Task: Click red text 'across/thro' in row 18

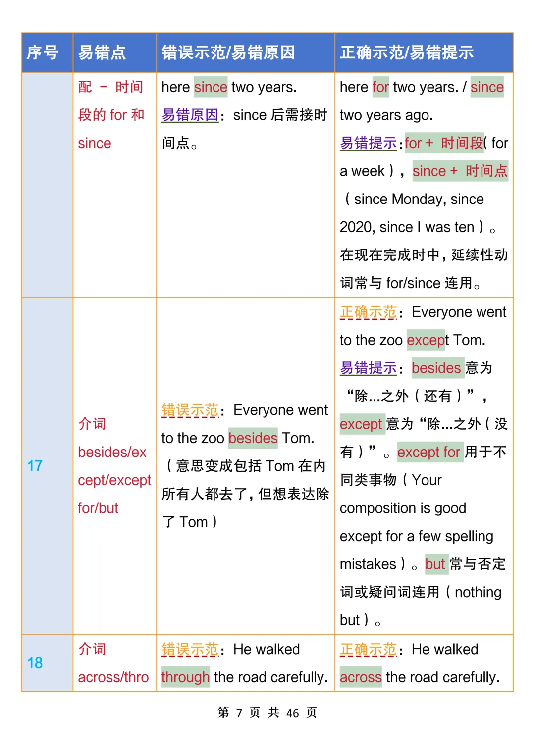Action: [x=113, y=677]
